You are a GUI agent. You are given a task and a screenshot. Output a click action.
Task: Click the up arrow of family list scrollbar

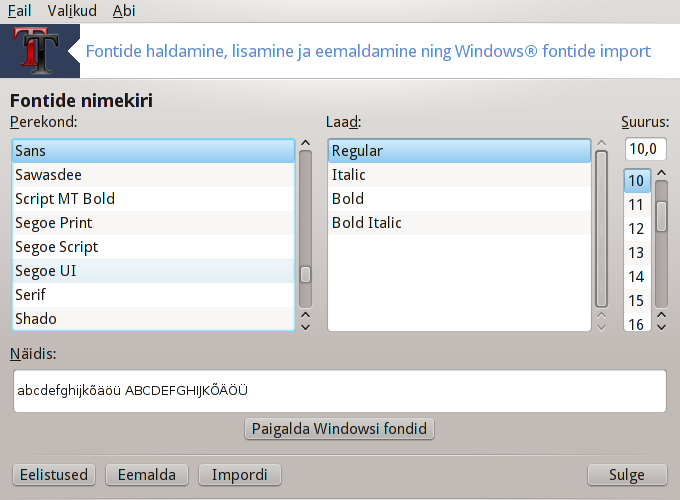point(305,143)
